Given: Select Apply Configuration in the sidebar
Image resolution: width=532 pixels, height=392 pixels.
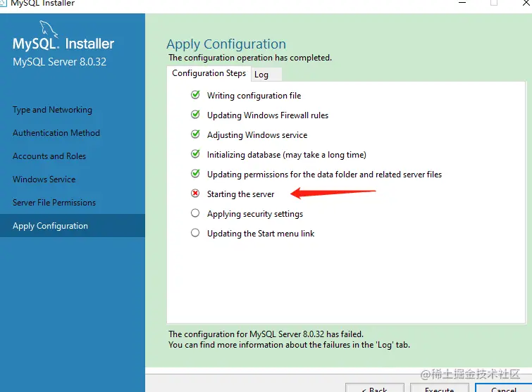Looking at the screenshot, I should coord(73,226).
